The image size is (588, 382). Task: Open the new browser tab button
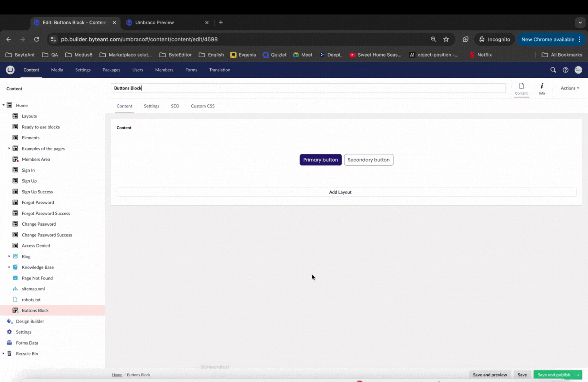221,22
